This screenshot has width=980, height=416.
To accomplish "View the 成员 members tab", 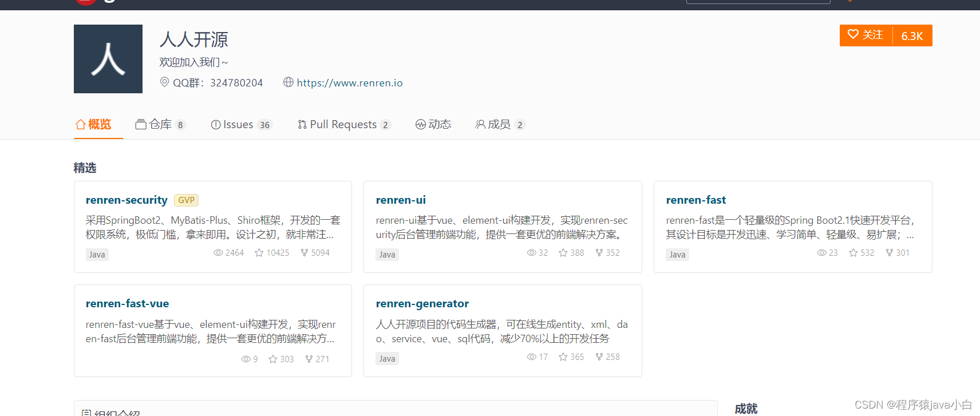I will (500, 124).
